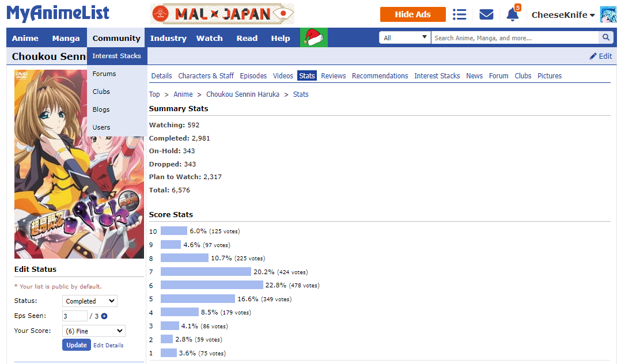The height and width of the screenshot is (364, 621).
Task: Click the plus icon next to episodes seen
Action: click(x=104, y=316)
